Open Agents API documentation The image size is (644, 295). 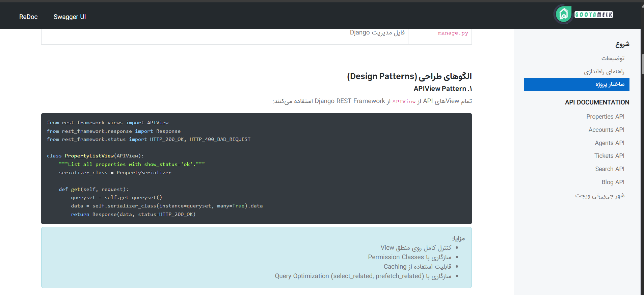click(x=609, y=143)
